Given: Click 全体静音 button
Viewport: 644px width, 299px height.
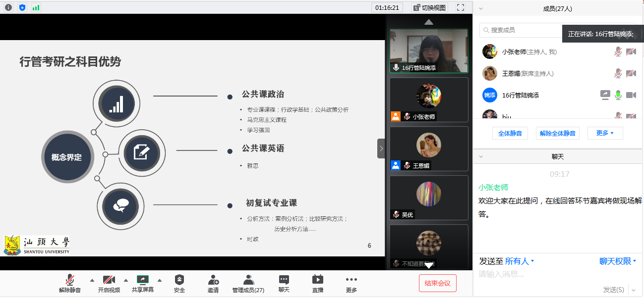Looking at the screenshot, I should click(510, 133).
